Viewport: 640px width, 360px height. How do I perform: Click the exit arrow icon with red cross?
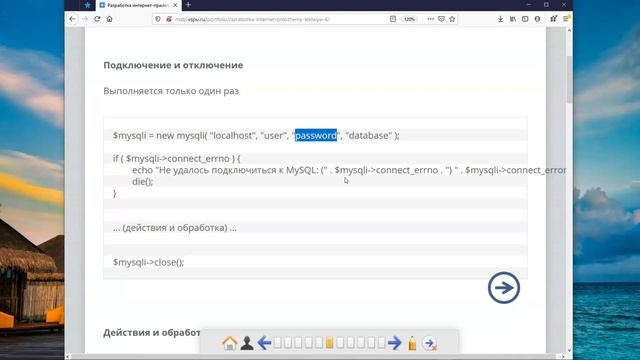pos(429,343)
